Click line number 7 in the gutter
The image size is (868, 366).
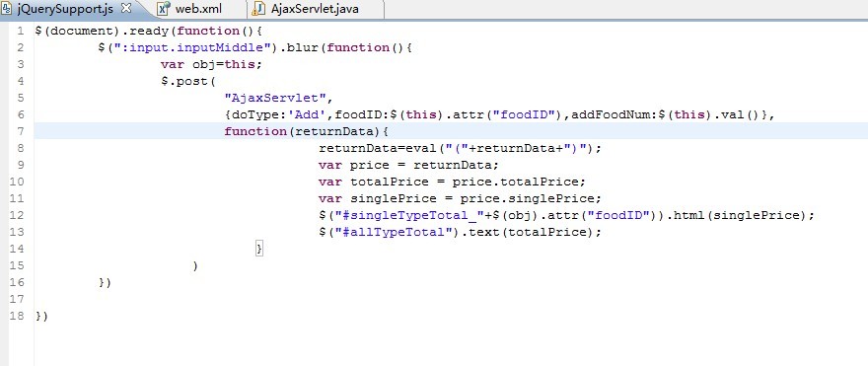tap(21, 131)
